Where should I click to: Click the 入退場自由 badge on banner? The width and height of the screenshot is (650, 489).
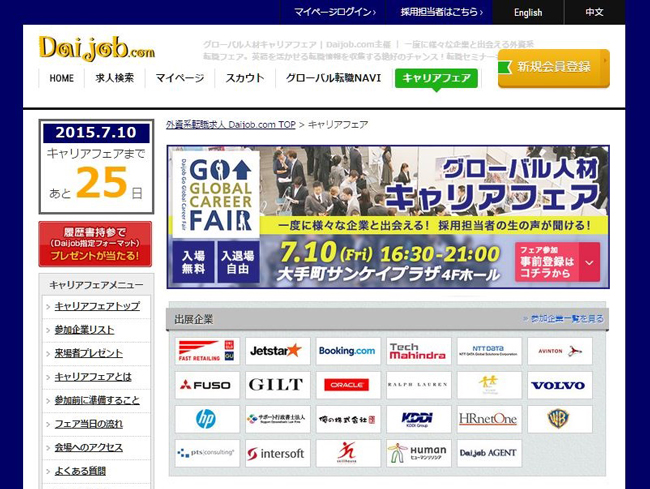pyautogui.click(x=238, y=262)
